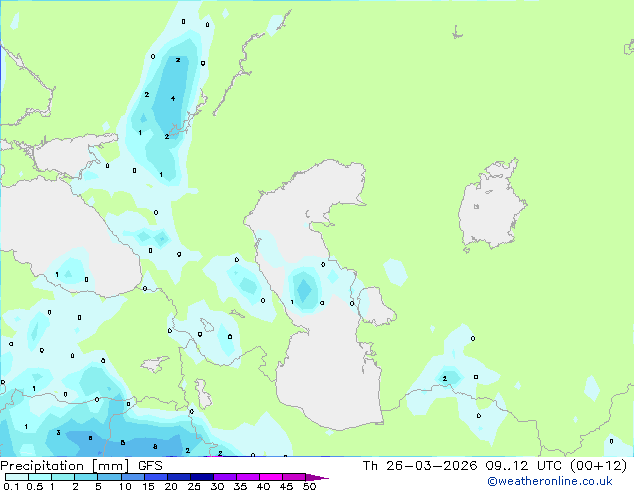The image size is (634, 490).
Task: Click the purple arrow tip past 50
Action: coord(317,477)
